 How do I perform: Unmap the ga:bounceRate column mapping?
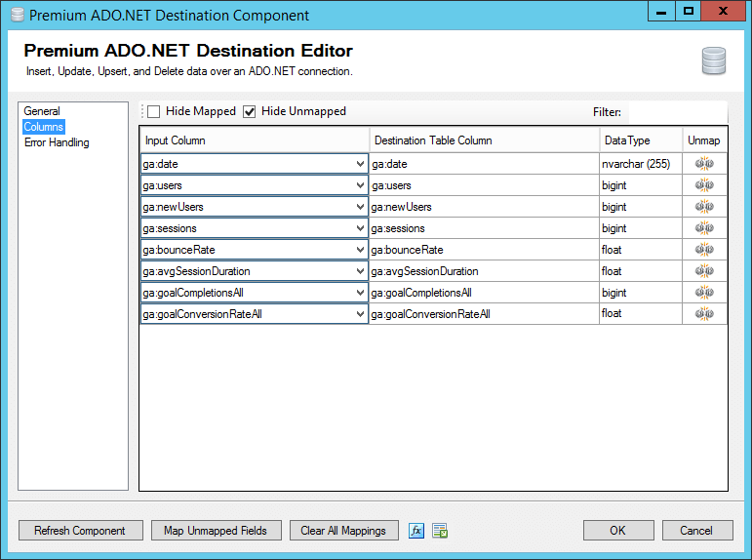704,250
